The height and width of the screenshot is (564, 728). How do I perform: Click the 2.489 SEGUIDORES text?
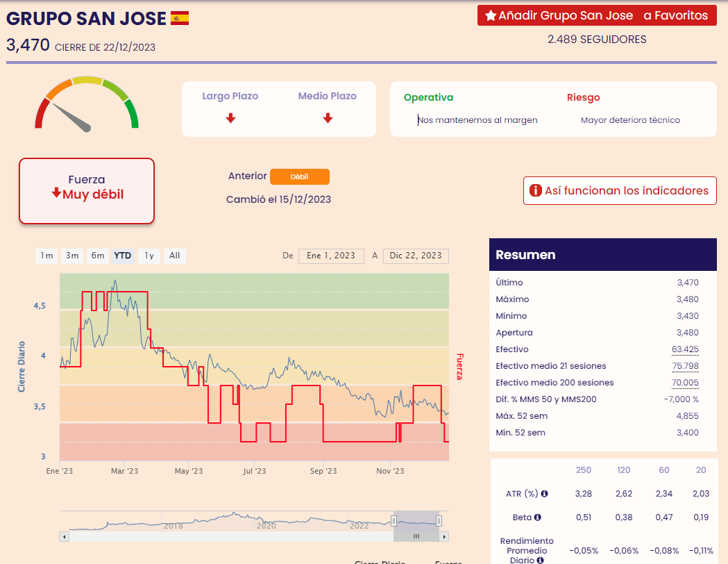tap(597, 40)
